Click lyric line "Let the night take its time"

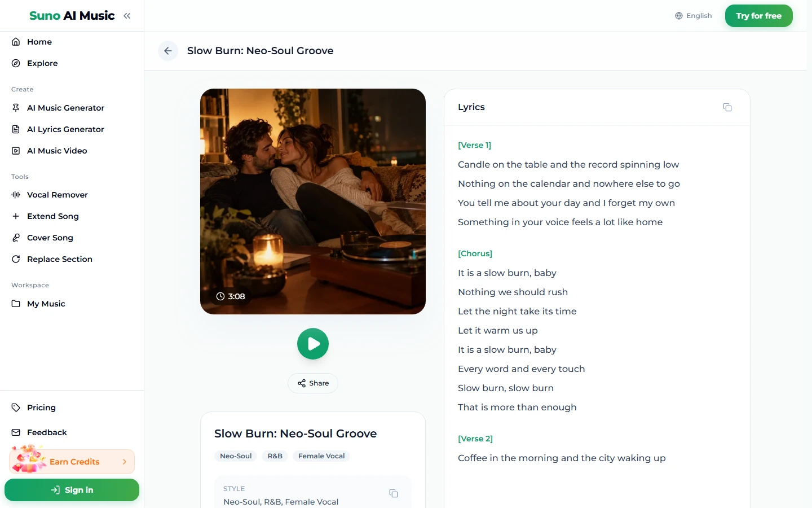(517, 311)
